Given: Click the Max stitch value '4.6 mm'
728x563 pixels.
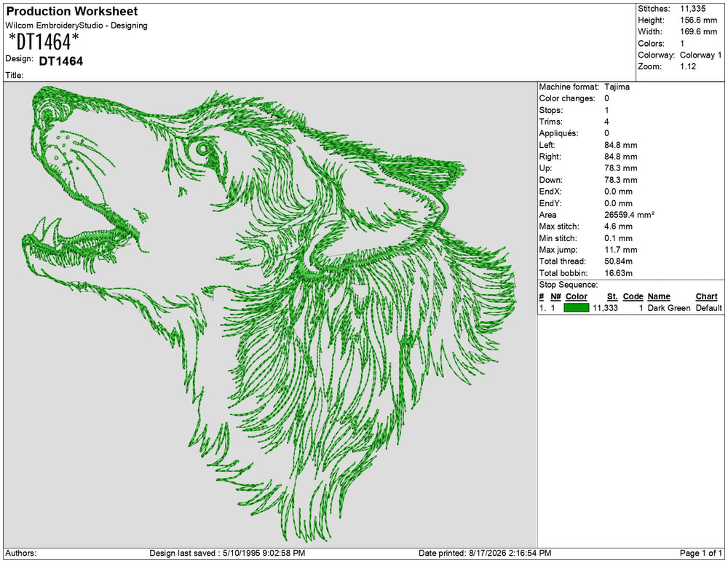Looking at the screenshot, I should coord(618,227).
